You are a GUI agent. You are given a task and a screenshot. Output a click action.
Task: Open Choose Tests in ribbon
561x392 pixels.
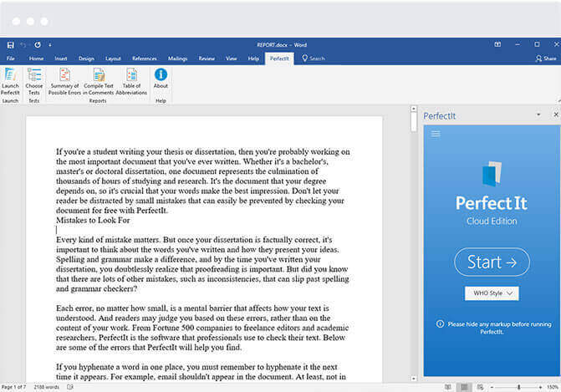(34, 82)
